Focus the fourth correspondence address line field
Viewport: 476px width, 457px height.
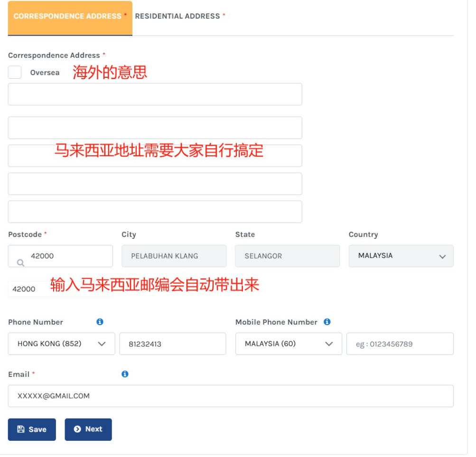(155, 184)
